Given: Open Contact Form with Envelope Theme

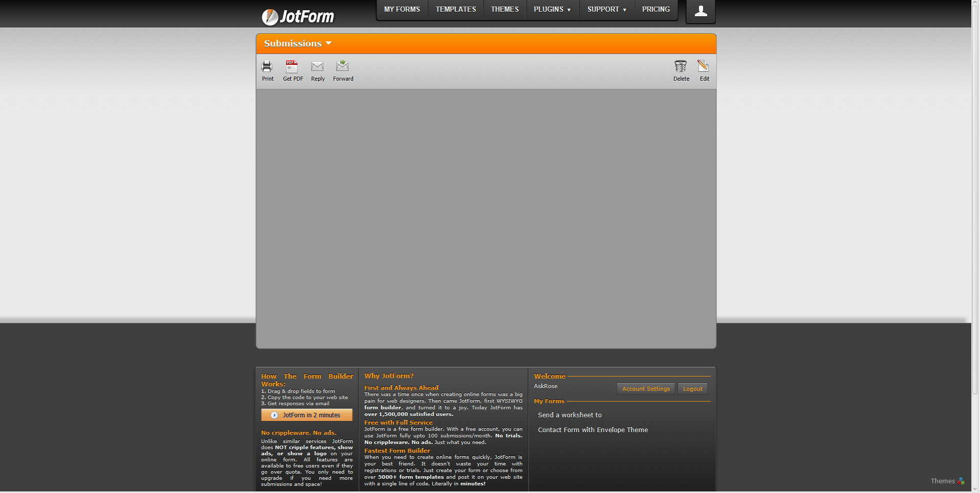Looking at the screenshot, I should (x=593, y=430).
